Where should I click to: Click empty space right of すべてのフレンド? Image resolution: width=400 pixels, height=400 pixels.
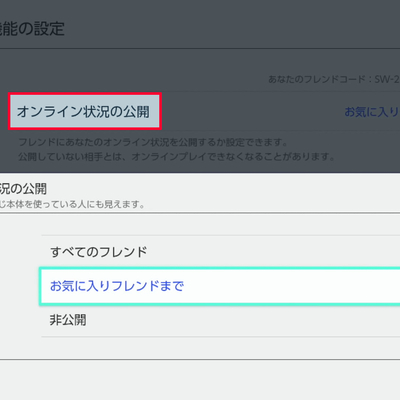click(273, 252)
